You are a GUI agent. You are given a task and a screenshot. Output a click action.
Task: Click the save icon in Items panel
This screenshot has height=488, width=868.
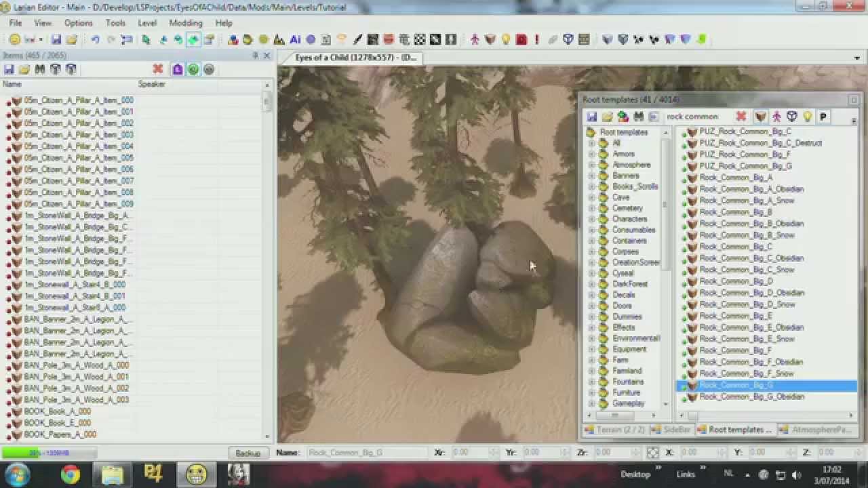pos(9,69)
